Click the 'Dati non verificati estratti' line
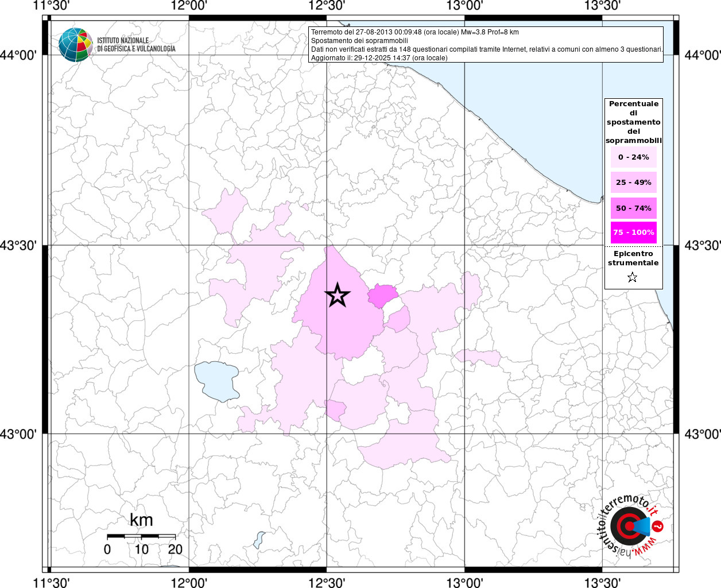The image size is (721, 588). [x=487, y=49]
